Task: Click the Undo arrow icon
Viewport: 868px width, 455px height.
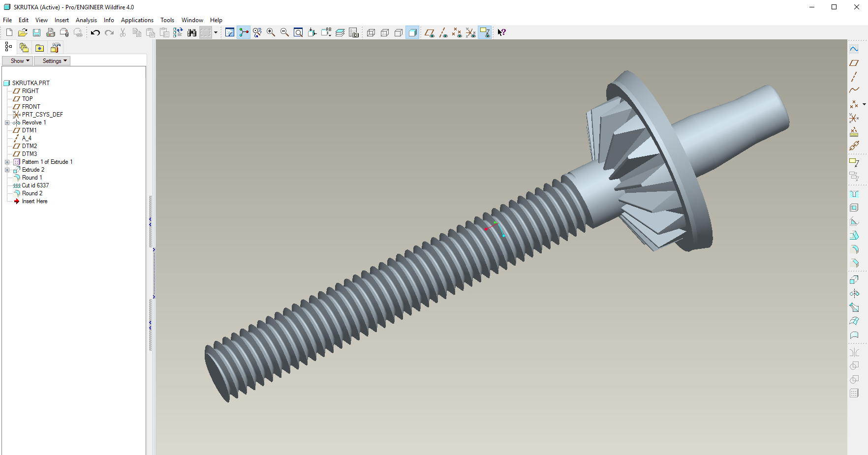Action: [x=95, y=32]
